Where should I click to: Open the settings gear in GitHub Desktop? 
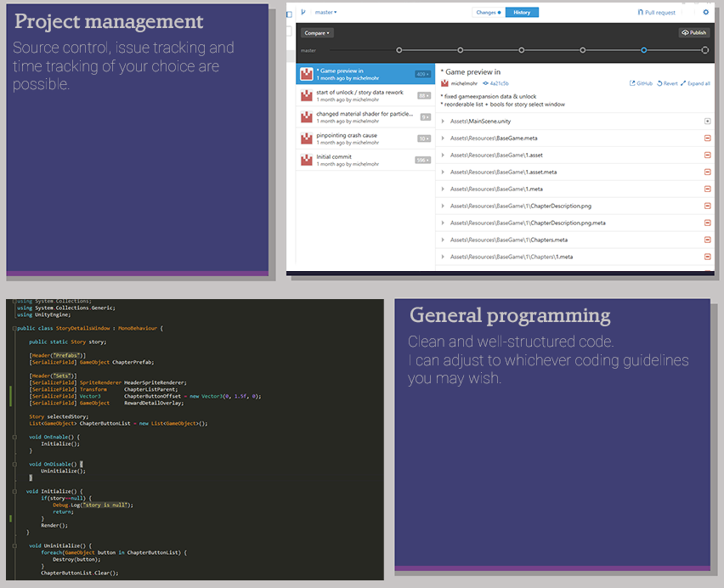[705, 13]
